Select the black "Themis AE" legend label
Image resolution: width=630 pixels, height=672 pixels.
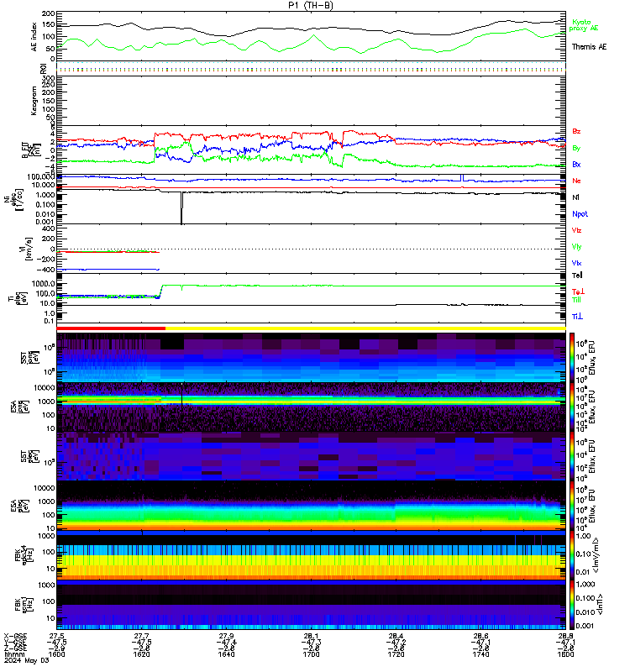(x=590, y=47)
